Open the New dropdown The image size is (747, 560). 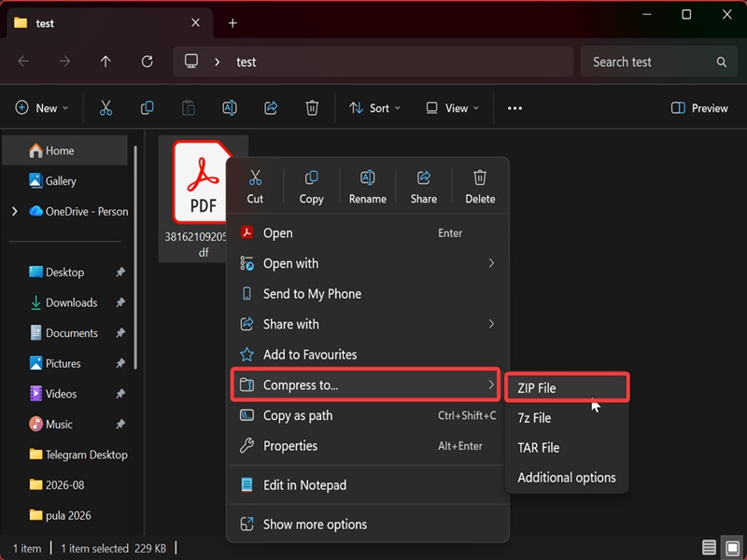click(x=42, y=108)
